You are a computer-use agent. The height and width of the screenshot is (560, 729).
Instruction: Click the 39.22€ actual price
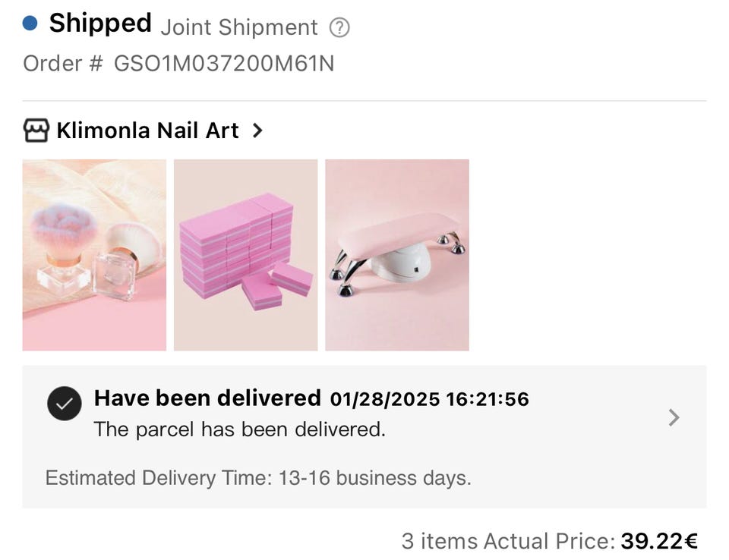point(659,542)
